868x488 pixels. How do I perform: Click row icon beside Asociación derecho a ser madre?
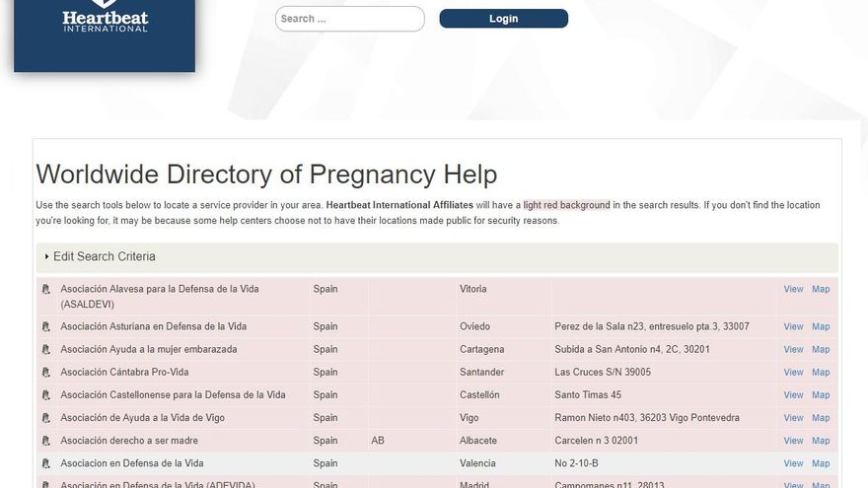click(x=45, y=441)
